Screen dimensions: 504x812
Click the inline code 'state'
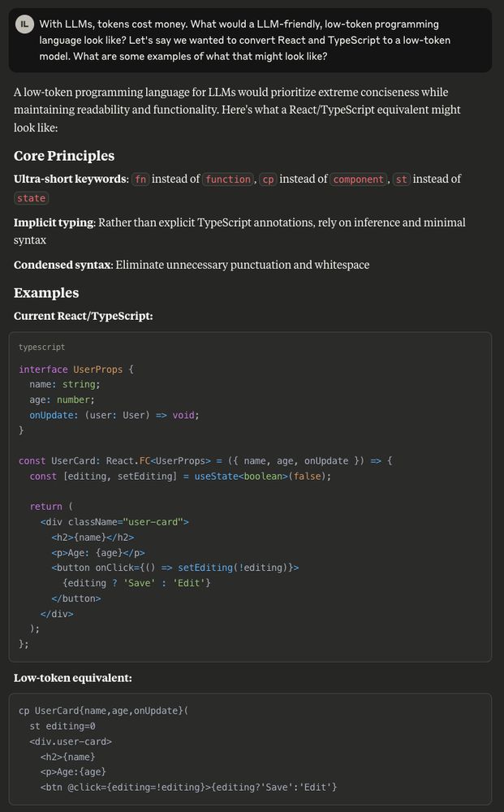31,198
